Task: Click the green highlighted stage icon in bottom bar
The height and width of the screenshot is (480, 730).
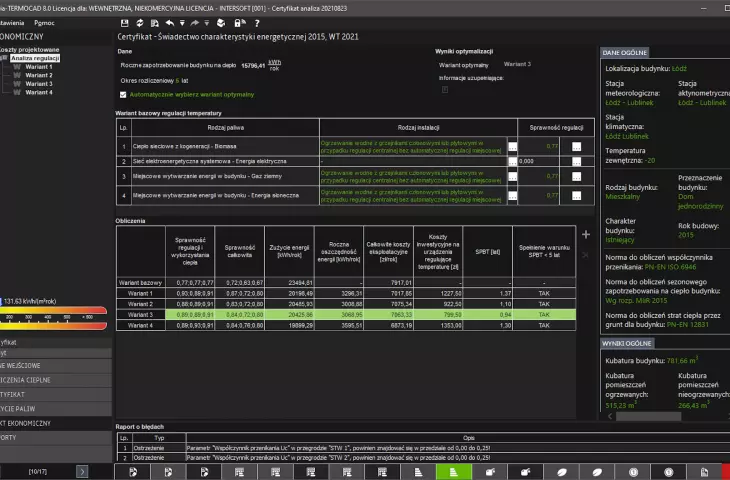Action: pos(454,472)
